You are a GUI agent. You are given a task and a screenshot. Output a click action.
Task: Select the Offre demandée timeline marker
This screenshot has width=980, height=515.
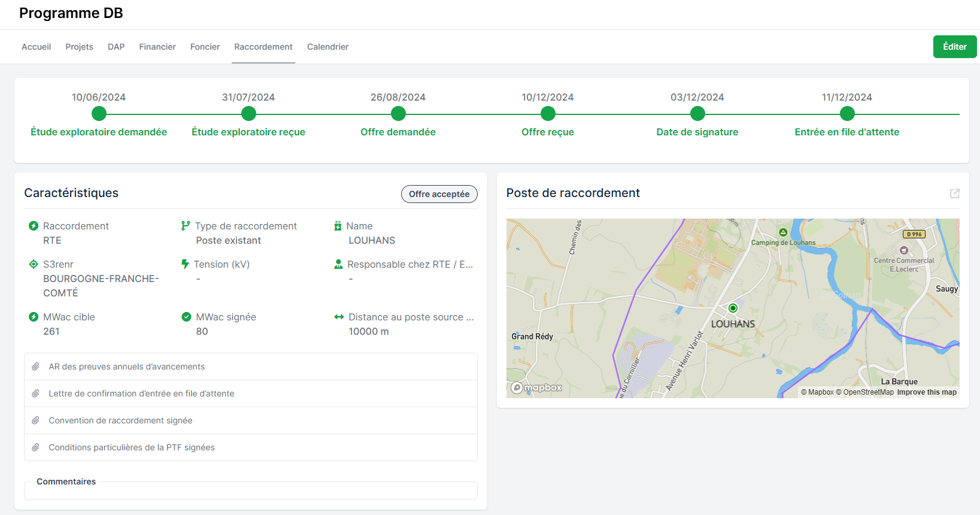pyautogui.click(x=398, y=114)
